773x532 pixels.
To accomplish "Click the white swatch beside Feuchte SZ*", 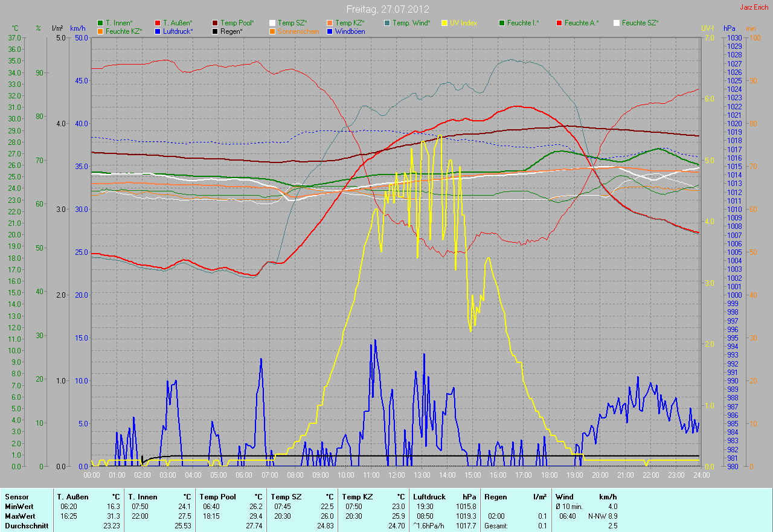I will (x=617, y=23).
